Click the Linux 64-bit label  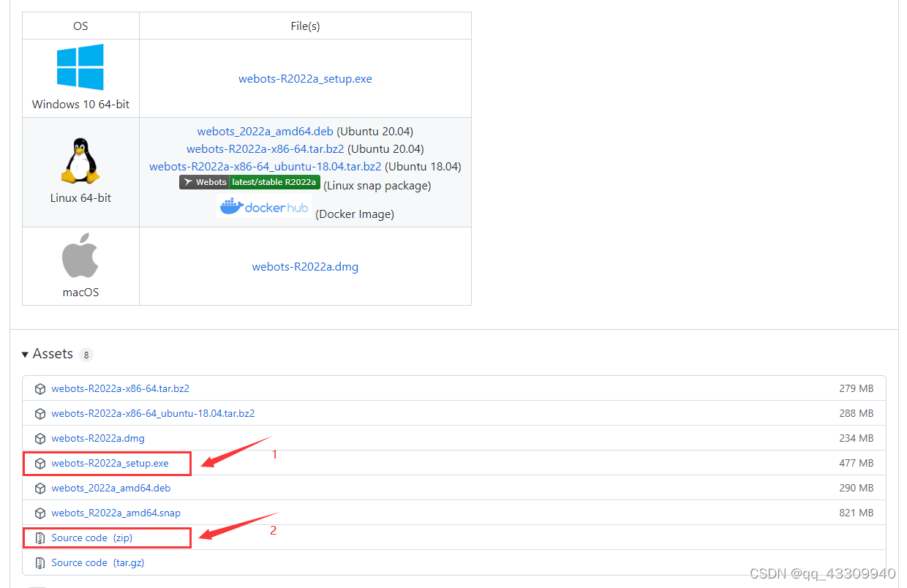tap(80, 198)
